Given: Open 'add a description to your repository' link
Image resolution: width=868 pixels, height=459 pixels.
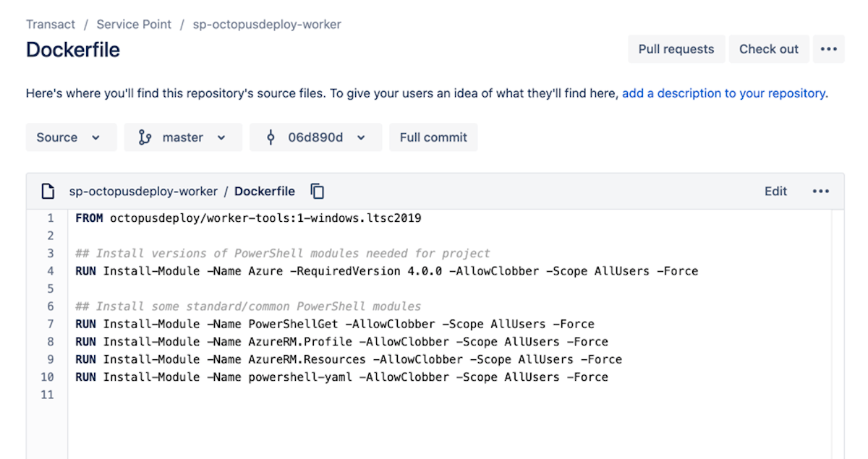Looking at the screenshot, I should click(723, 93).
